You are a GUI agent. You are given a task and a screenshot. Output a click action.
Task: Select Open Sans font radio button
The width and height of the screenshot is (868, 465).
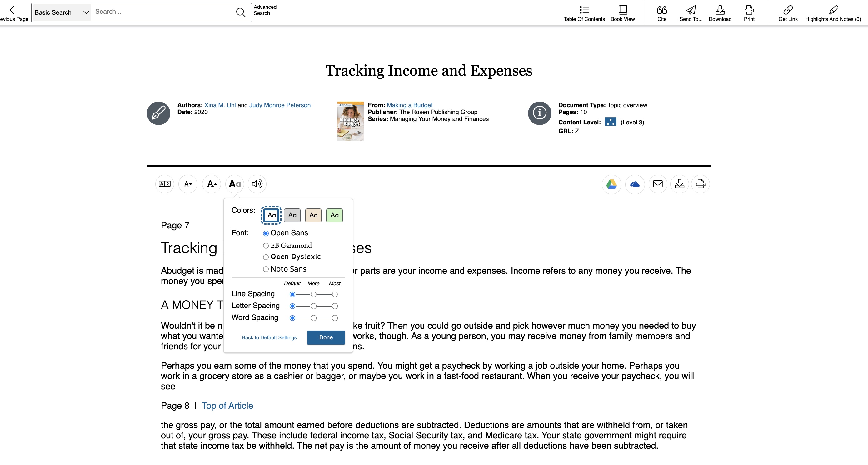[x=266, y=233]
